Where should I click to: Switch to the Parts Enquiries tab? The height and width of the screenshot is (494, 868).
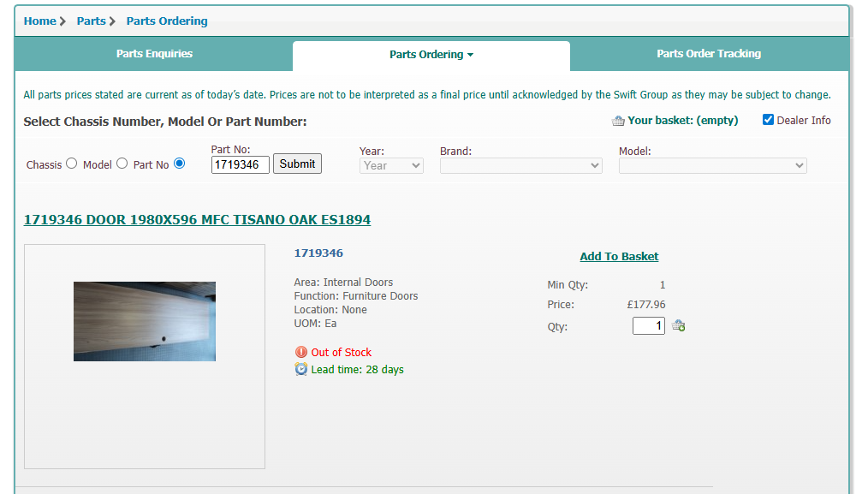pyautogui.click(x=154, y=54)
